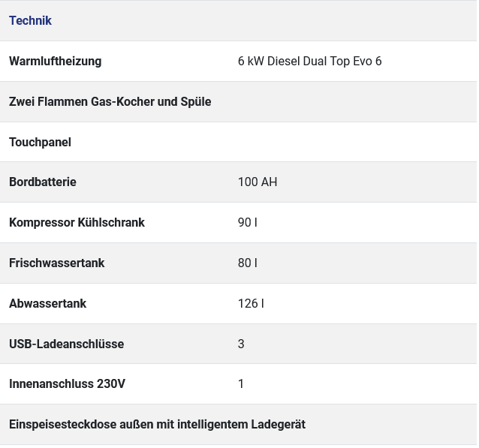Image resolution: width=479 pixels, height=448 pixels.
Task: Select the Kompressor Kühlschrank label
Action: tap(77, 222)
